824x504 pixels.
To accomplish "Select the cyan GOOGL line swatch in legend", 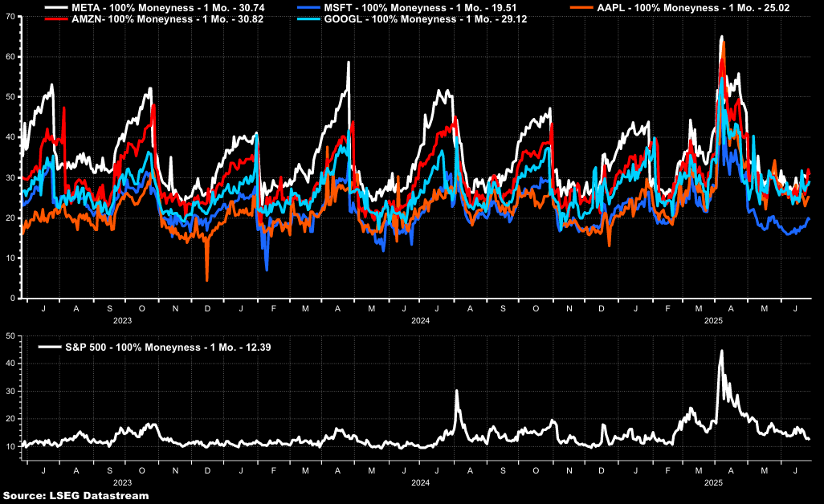I will (308, 19).
